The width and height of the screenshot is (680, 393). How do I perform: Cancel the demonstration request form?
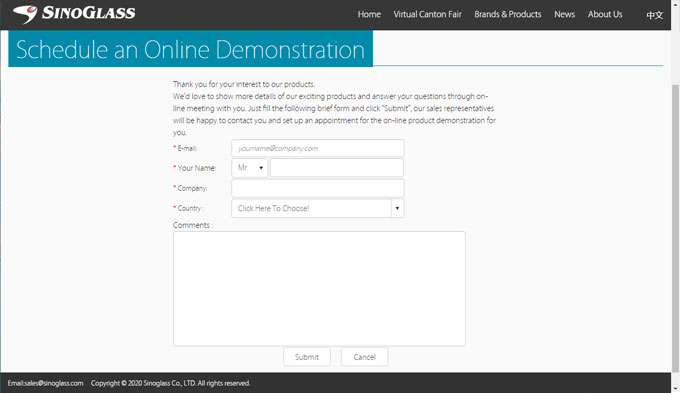click(x=364, y=357)
